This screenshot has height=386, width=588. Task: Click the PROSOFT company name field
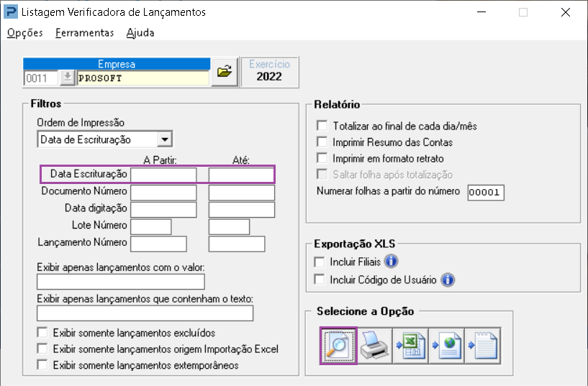(x=143, y=78)
